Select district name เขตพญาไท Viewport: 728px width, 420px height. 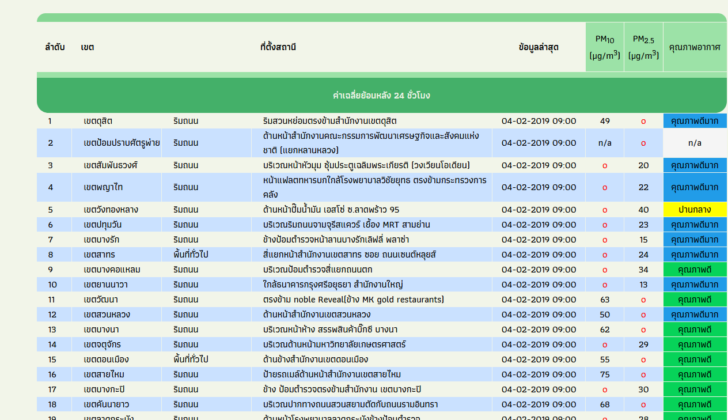(101, 187)
